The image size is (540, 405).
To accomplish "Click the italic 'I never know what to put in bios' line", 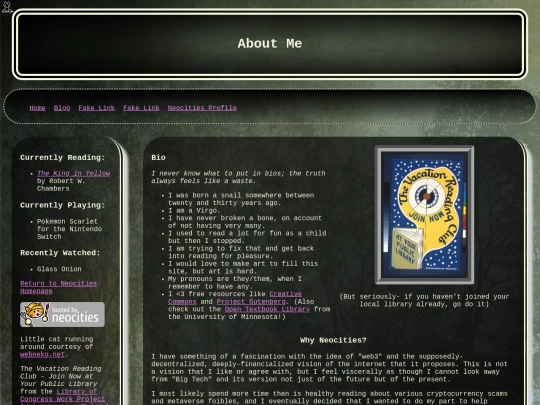I will point(238,177).
